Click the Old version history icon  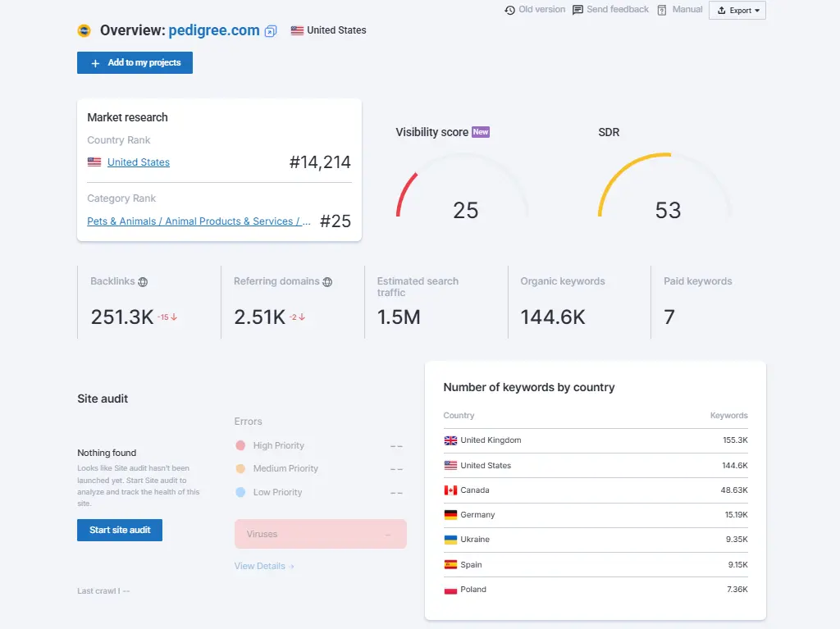tap(509, 10)
